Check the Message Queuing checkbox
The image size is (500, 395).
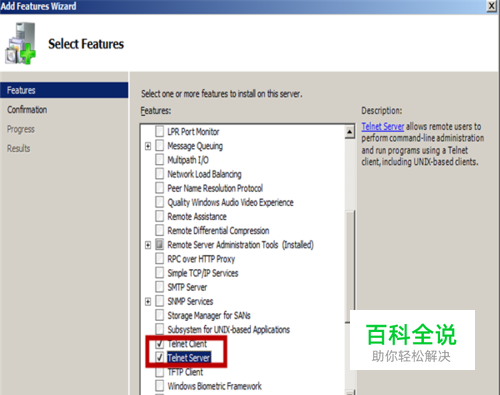[x=160, y=146]
